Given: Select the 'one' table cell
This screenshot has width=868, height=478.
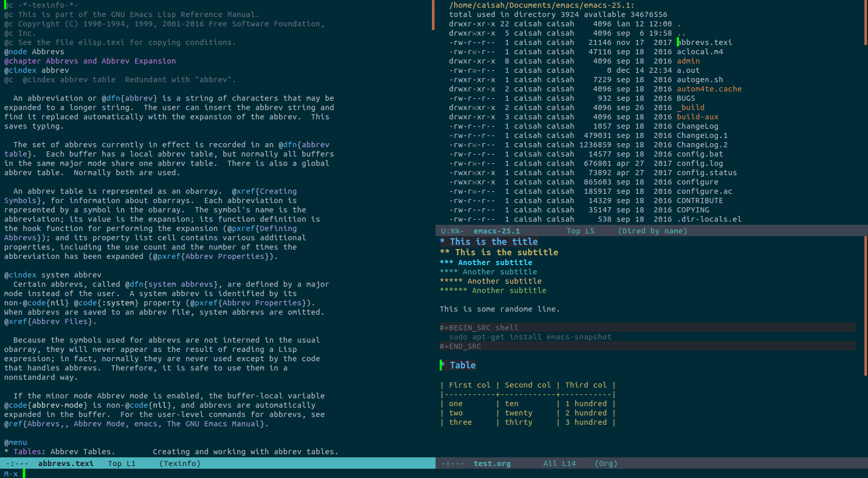Looking at the screenshot, I should click(456, 404).
